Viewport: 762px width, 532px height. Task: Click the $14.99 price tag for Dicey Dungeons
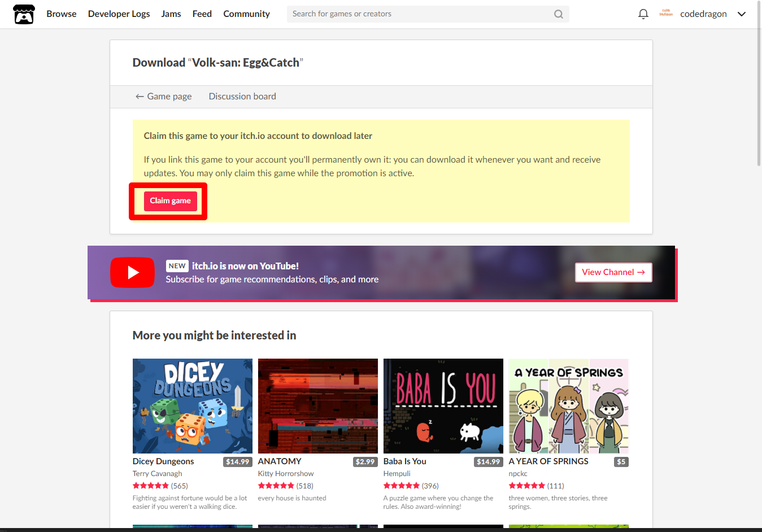click(x=238, y=462)
